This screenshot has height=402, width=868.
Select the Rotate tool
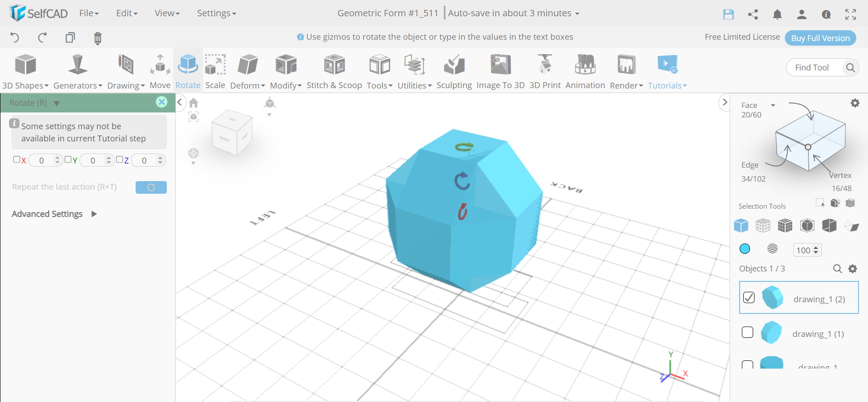[188, 71]
